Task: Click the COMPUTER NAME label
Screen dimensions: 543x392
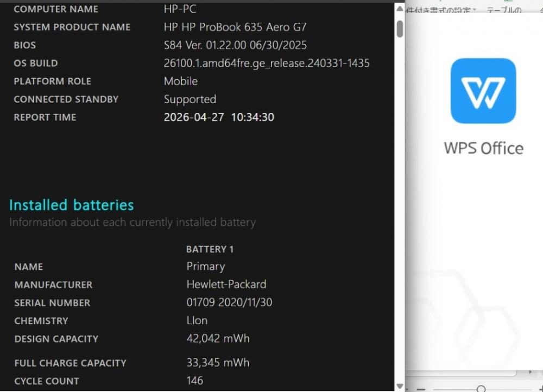Action: click(x=56, y=9)
